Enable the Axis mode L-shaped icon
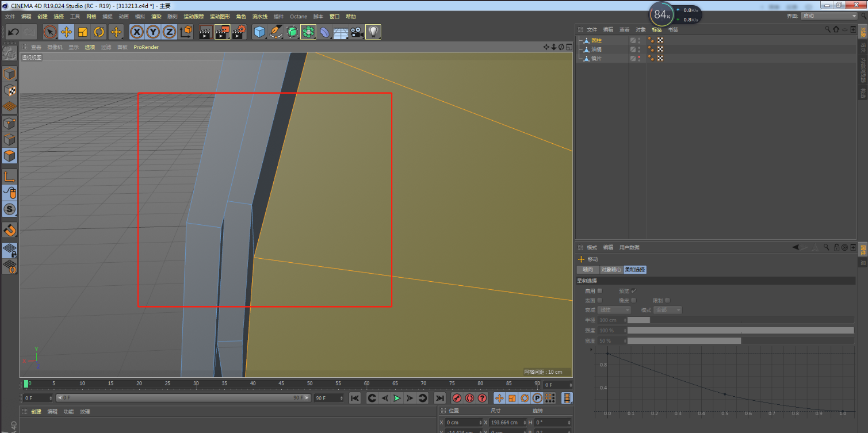Image resolution: width=868 pixels, height=433 pixels. [x=10, y=177]
